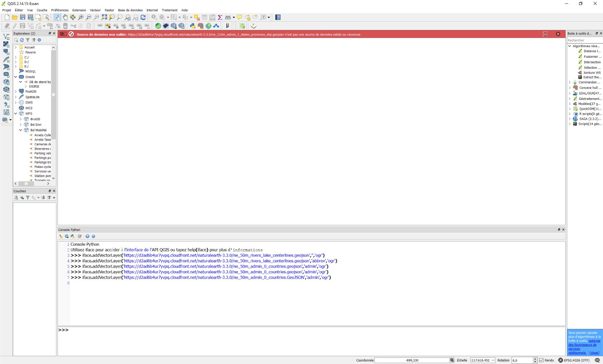Toggle PostGIS connection expand arrow
Image resolution: width=603 pixels, height=364 pixels.
point(15,91)
